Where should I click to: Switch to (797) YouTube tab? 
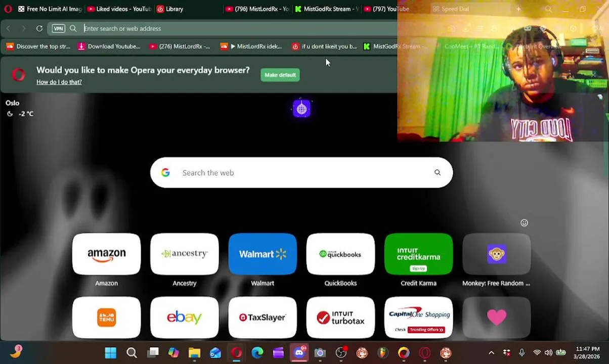386,9
